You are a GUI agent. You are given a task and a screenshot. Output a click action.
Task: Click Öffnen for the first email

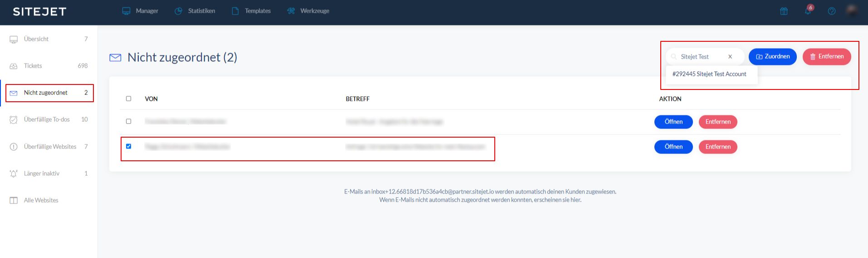673,122
